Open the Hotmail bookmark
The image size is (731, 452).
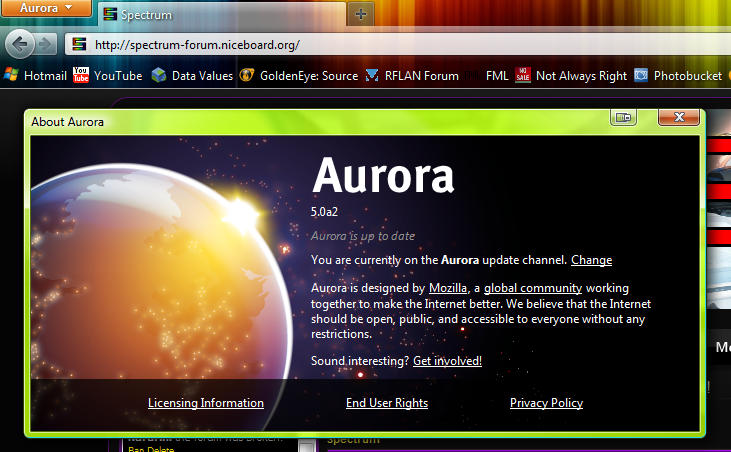(x=35, y=75)
